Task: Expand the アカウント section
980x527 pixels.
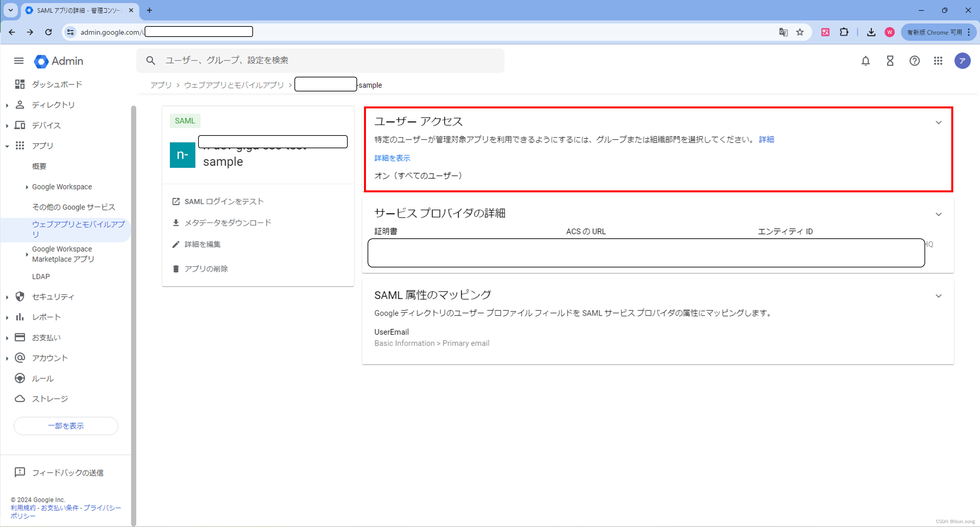Action: [7, 359]
